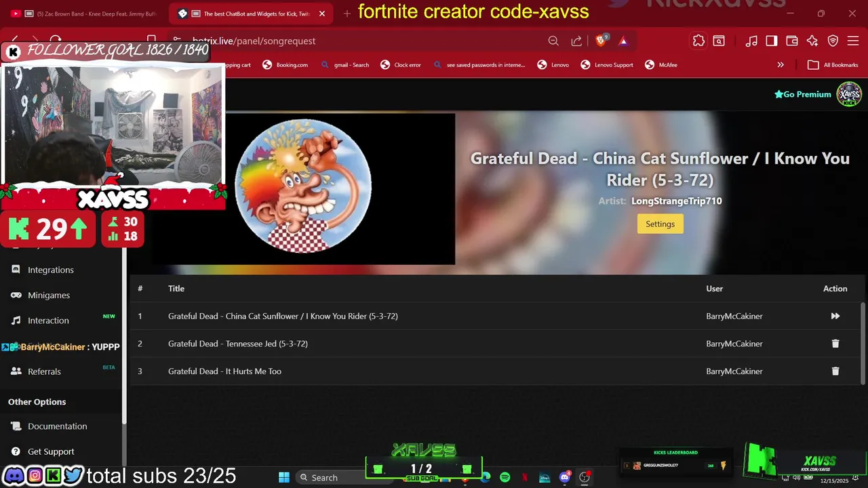The image size is (868, 488).
Task: Open the Brave VPN shield icon
Action: point(833,41)
